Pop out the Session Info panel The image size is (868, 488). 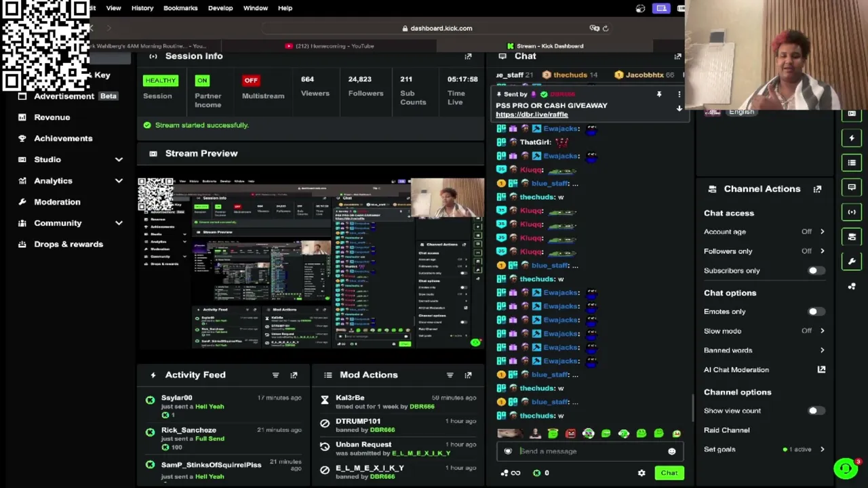click(x=468, y=56)
